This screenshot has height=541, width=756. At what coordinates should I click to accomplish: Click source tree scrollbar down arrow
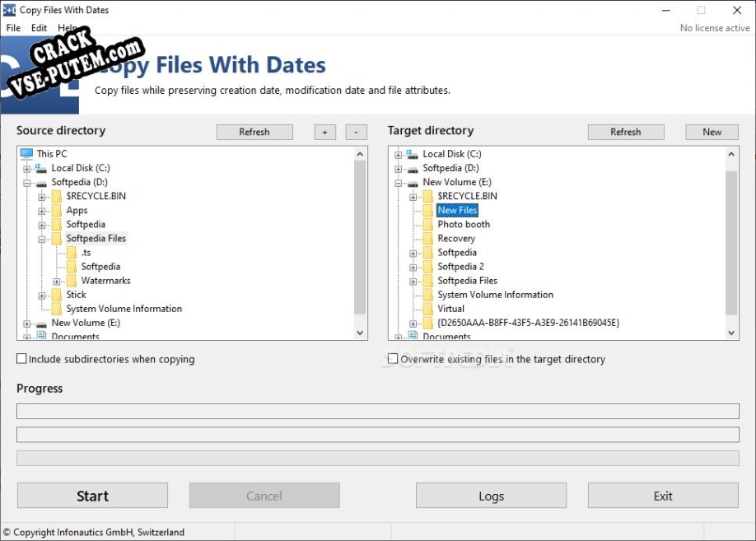tap(360, 333)
